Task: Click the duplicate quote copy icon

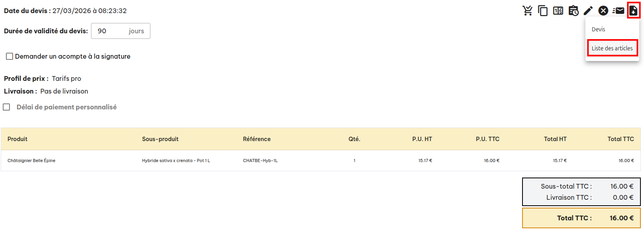Action: point(543,11)
